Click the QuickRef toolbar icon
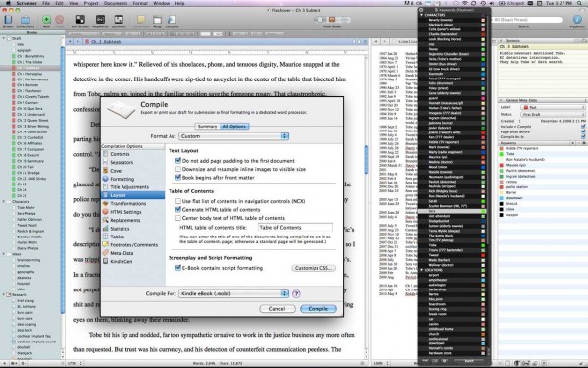The image size is (588, 368). [x=119, y=20]
